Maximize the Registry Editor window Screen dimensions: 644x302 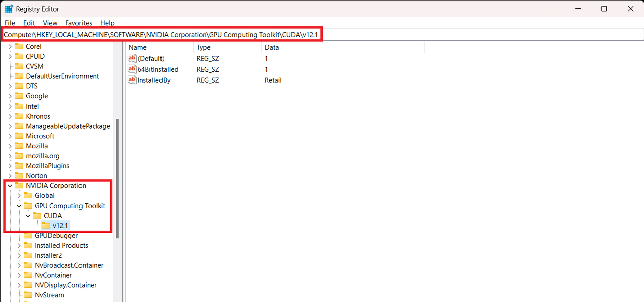[x=604, y=9]
